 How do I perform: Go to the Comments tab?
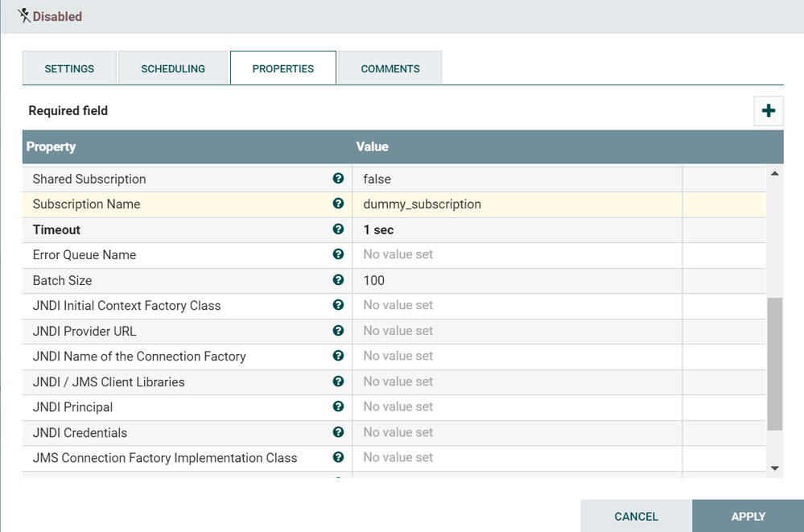(390, 68)
